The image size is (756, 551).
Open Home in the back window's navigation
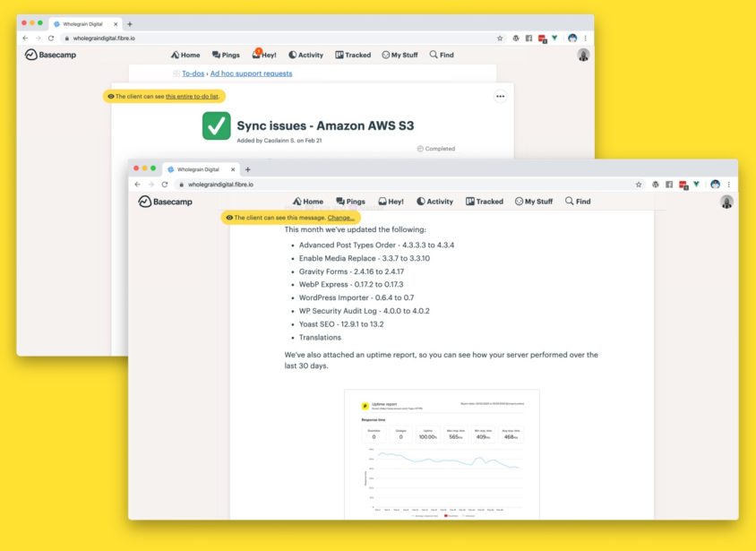click(185, 55)
